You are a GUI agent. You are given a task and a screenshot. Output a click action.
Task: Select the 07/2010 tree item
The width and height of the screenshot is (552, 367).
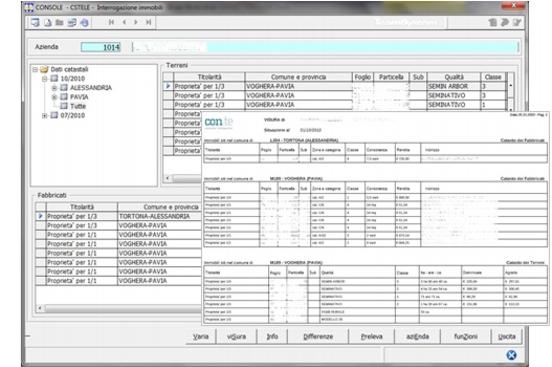[73, 115]
